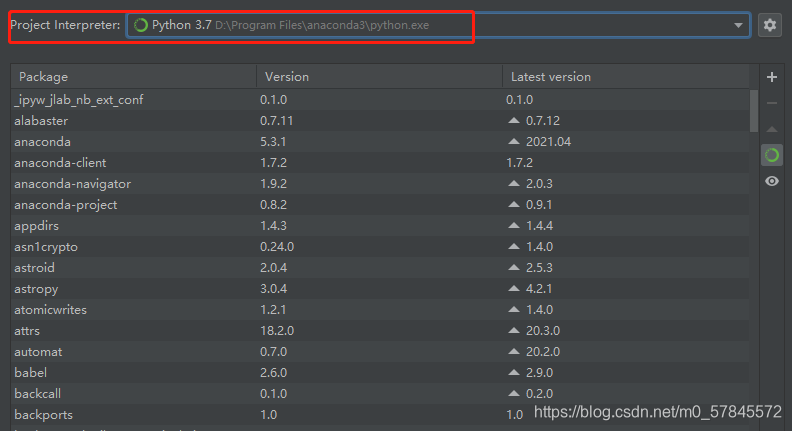Expand the Project Interpreter dropdown arrow
This screenshot has height=431, width=792.
click(x=738, y=25)
